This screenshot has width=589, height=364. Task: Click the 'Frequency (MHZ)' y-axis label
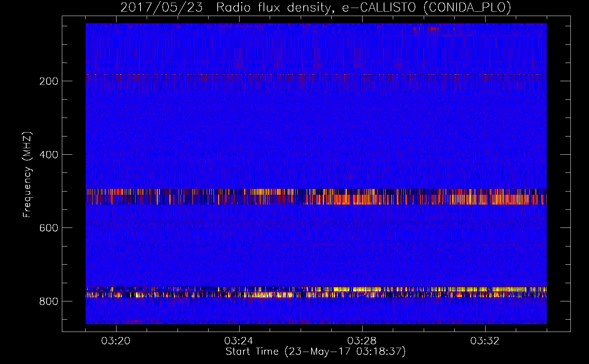pos(27,174)
